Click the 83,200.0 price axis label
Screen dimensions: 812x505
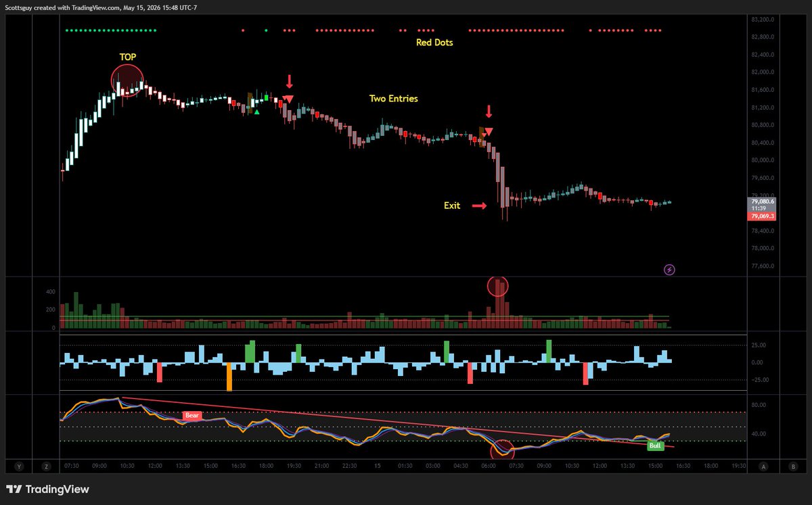tap(762, 20)
